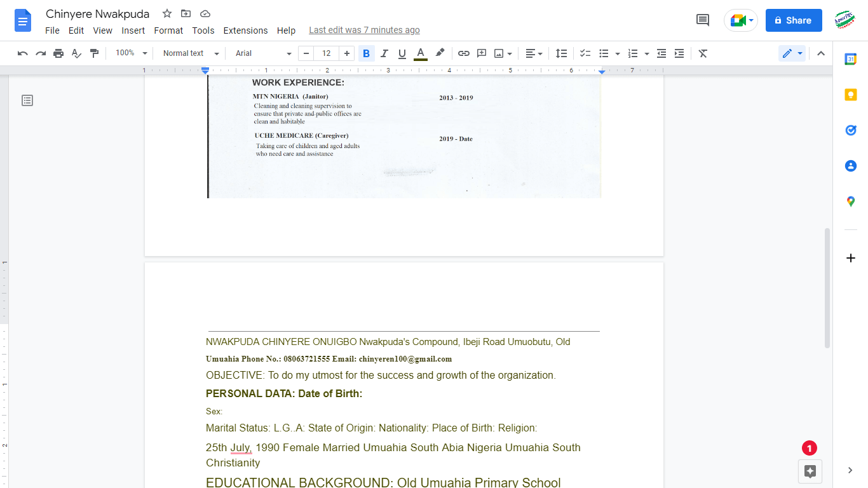868x488 pixels.
Task: Open version history via last edit link
Action: pos(364,30)
